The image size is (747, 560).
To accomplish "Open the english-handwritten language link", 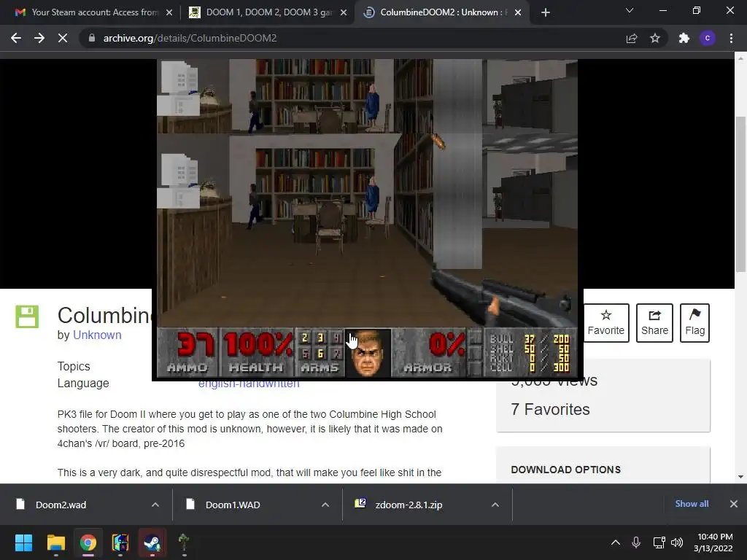I will pyautogui.click(x=249, y=384).
